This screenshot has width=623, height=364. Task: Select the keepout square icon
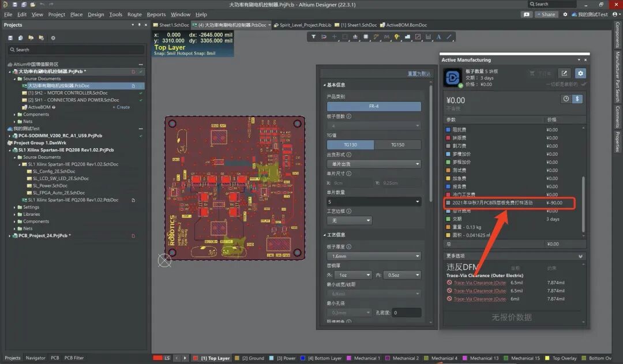coord(418,36)
